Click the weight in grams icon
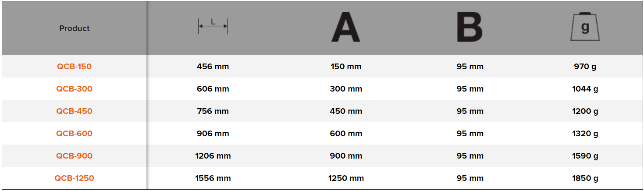The height and width of the screenshot is (191, 644). click(585, 28)
